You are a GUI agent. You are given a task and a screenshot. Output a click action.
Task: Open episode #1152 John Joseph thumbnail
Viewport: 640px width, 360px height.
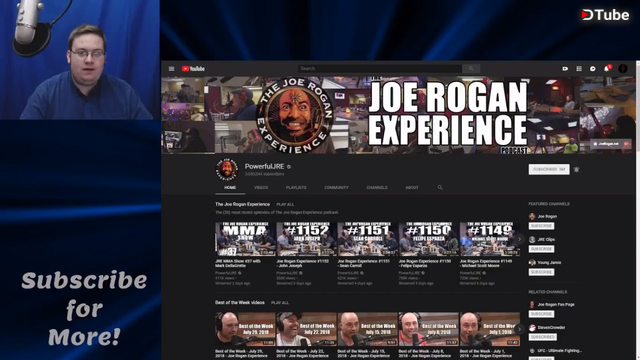(x=306, y=239)
